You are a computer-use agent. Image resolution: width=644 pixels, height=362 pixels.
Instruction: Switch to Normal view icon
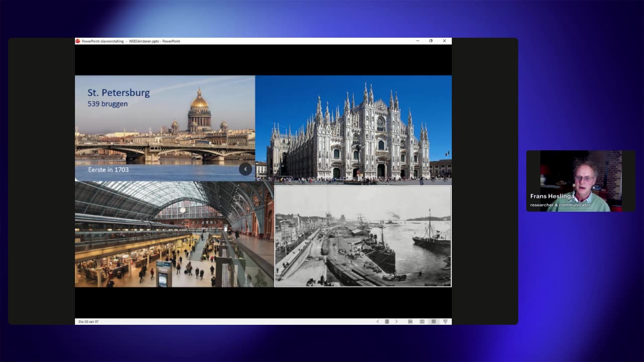coord(411,321)
